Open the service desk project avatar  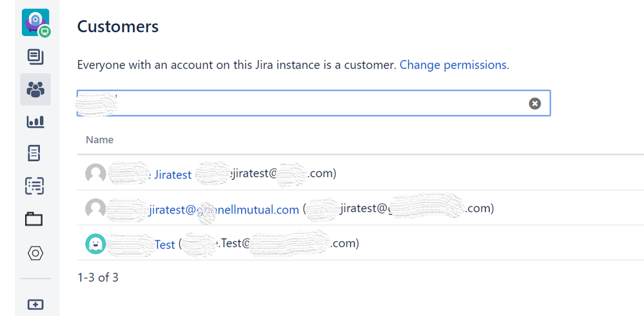pos(35,23)
